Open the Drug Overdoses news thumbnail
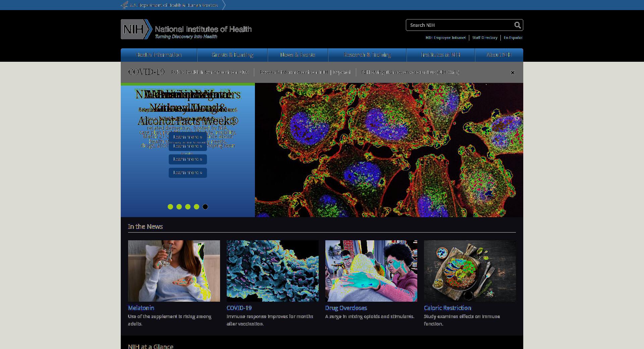This screenshot has width=644, height=349. (x=371, y=271)
